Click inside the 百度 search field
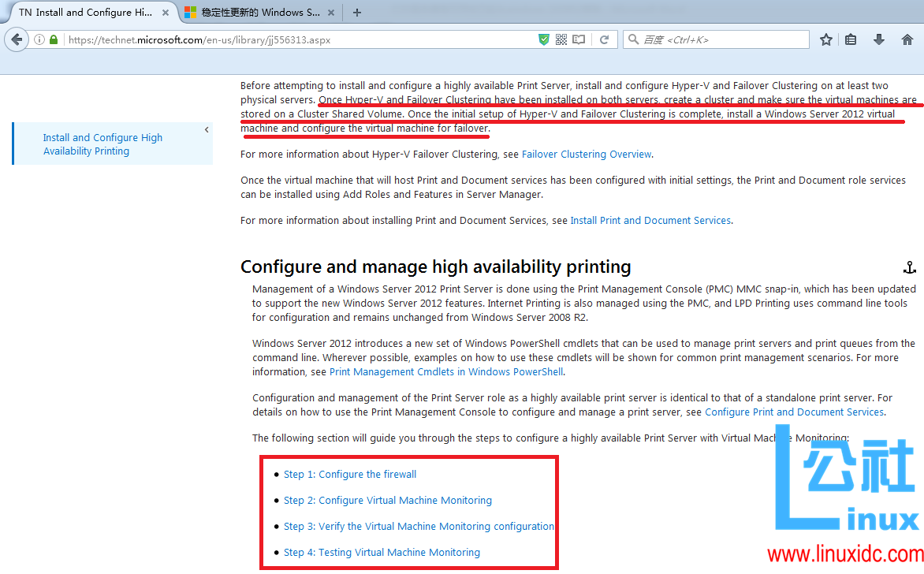The image size is (924, 574). point(725,39)
